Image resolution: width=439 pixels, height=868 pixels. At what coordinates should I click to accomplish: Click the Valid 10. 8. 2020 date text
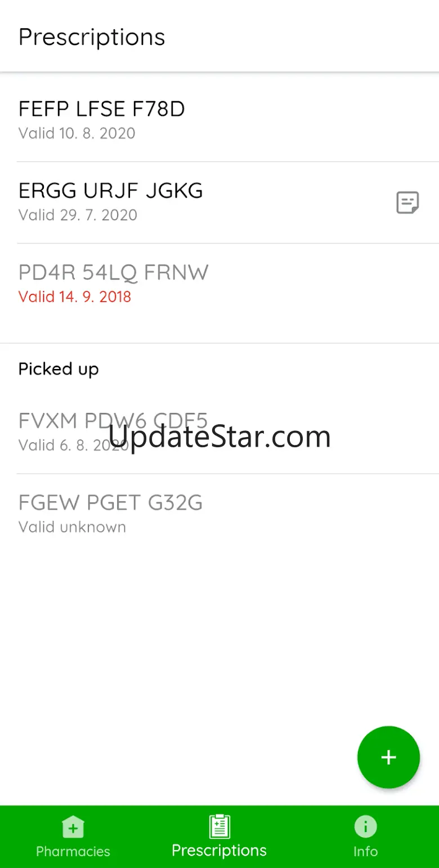pos(77,133)
